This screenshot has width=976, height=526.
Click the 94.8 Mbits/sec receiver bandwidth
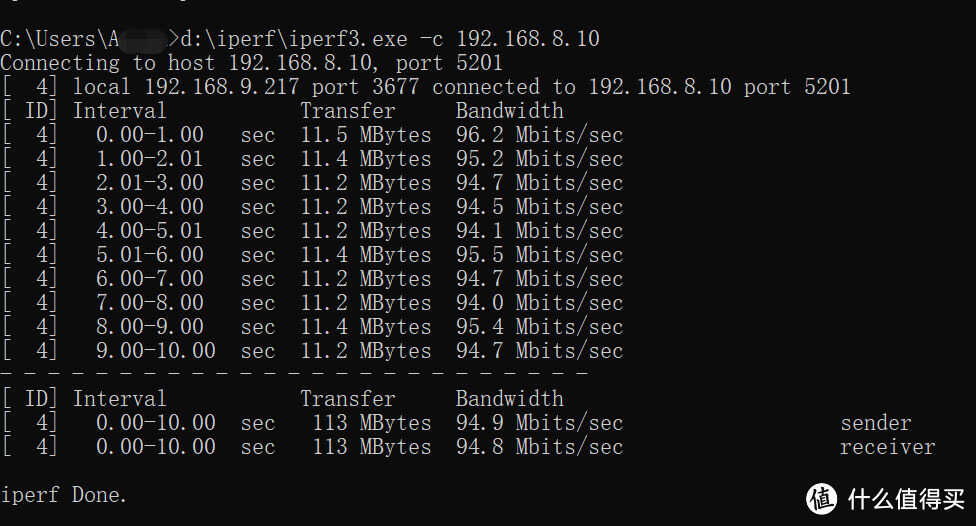[x=539, y=447]
